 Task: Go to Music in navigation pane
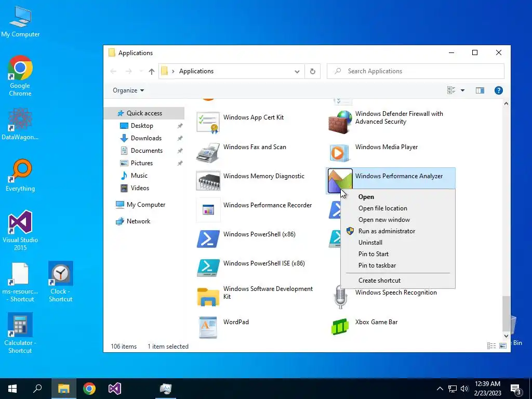click(139, 176)
